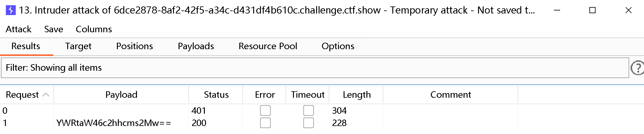The height and width of the screenshot is (134, 644).
Task: Open the Options tab
Action: 338,46
